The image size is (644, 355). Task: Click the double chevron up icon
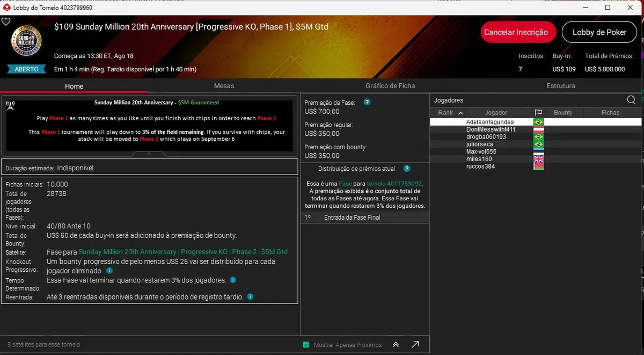[396, 345]
